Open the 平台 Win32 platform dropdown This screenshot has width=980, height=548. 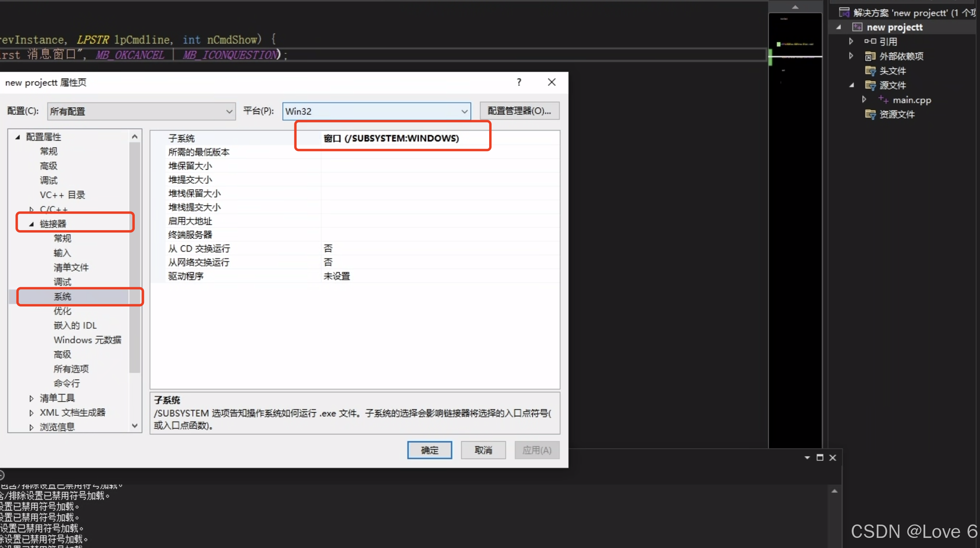(376, 111)
